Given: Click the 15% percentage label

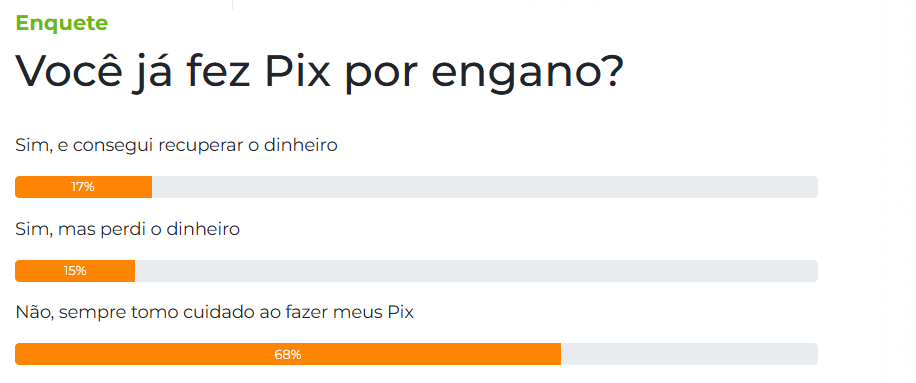Looking at the screenshot, I should pyautogui.click(x=75, y=271).
